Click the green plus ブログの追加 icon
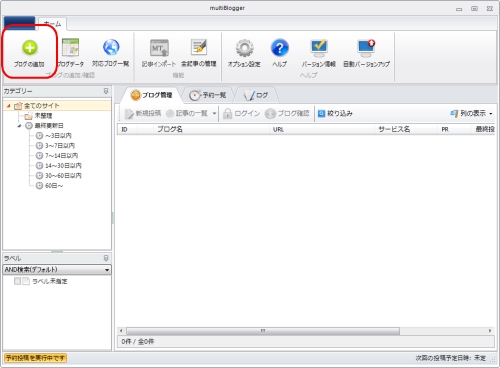The height and width of the screenshot is (368, 500). pos(30,48)
